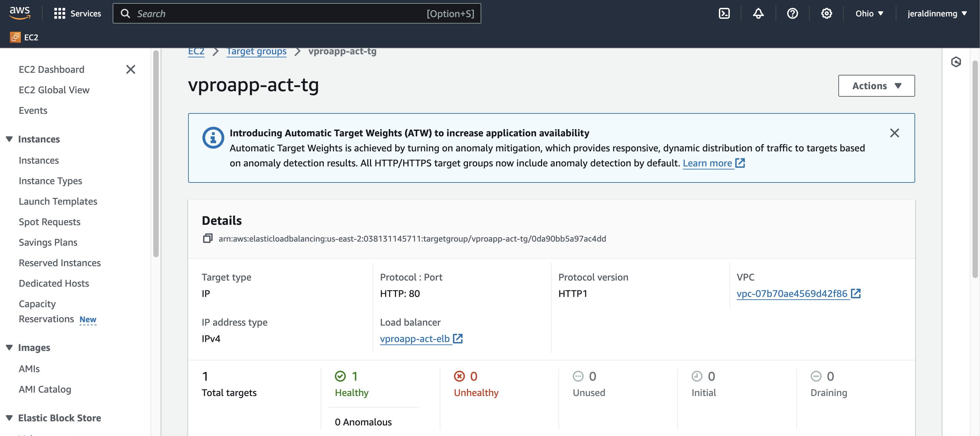Click the hexagon panel icon at right edge
This screenshot has width=980, height=436.
click(x=956, y=62)
